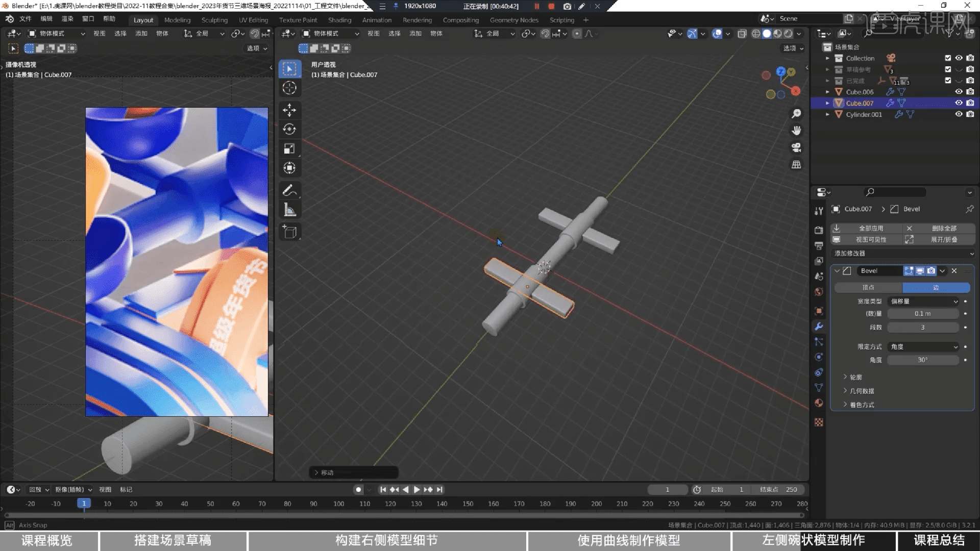Switch perspective/orthographic with the grid gizmo
This screenshot has width=980, height=551.
(x=796, y=164)
